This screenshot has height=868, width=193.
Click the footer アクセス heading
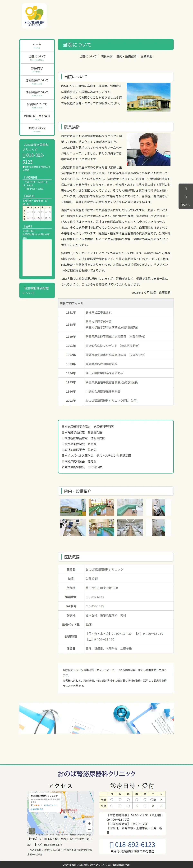(60, 786)
